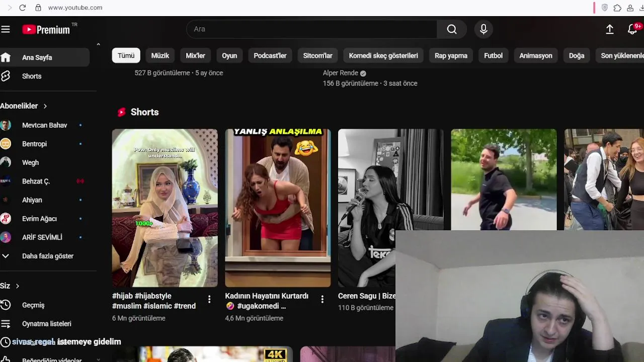Image resolution: width=644 pixels, height=362 pixels.
Task: Open the notifications bell
Action: point(632,29)
